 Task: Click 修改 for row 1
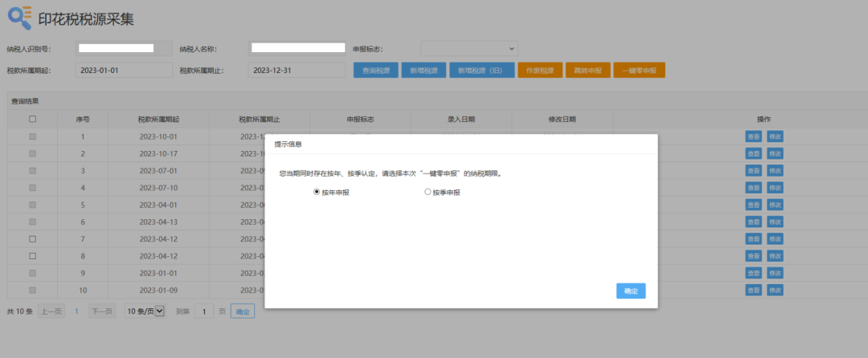[x=775, y=136]
